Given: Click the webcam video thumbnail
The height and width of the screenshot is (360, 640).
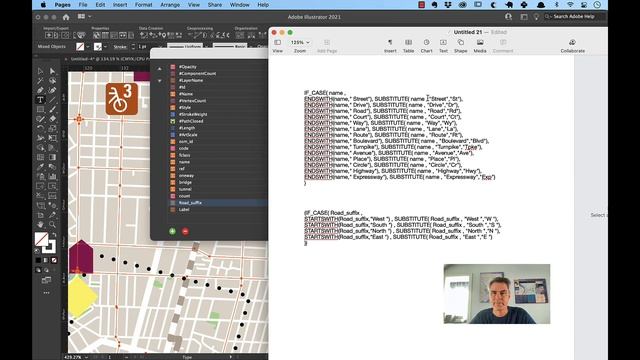Looking at the screenshot, I should (x=497, y=294).
